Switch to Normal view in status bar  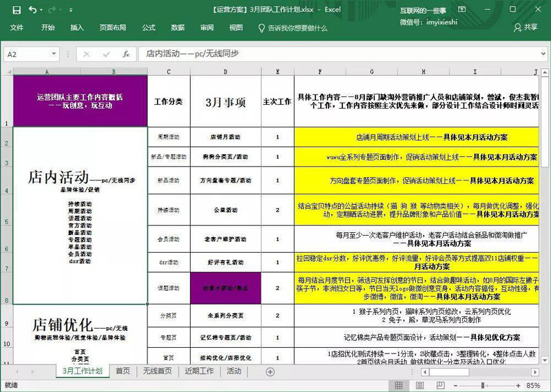(400, 386)
